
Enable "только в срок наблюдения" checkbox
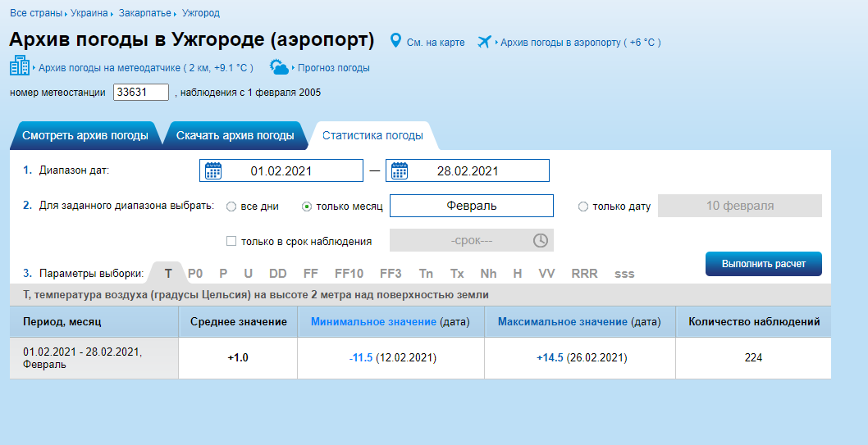(x=231, y=241)
